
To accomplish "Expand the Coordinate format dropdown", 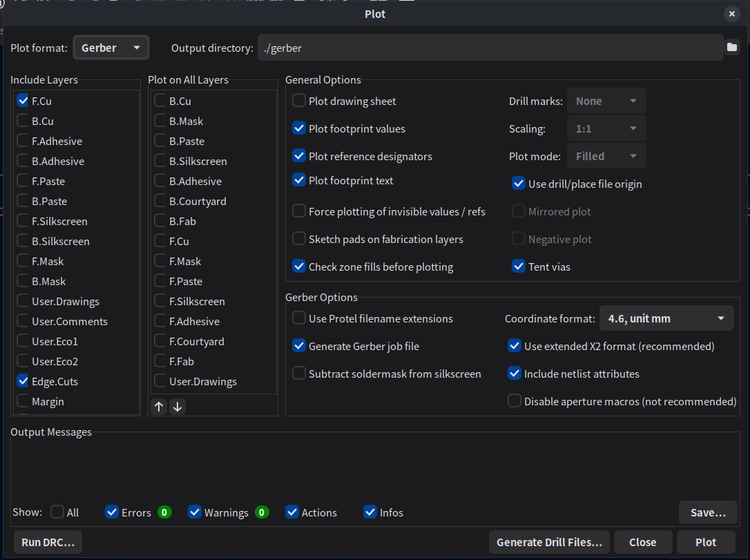I will tap(666, 318).
